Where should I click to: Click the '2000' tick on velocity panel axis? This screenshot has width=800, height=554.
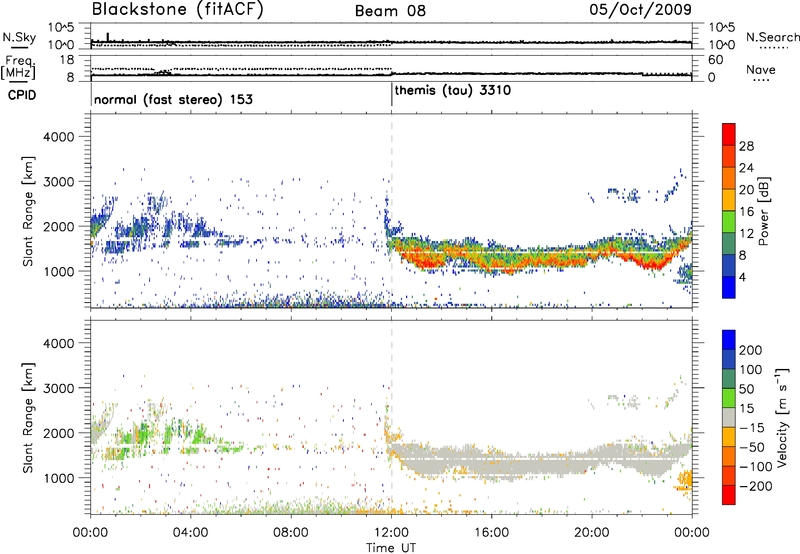point(59,433)
